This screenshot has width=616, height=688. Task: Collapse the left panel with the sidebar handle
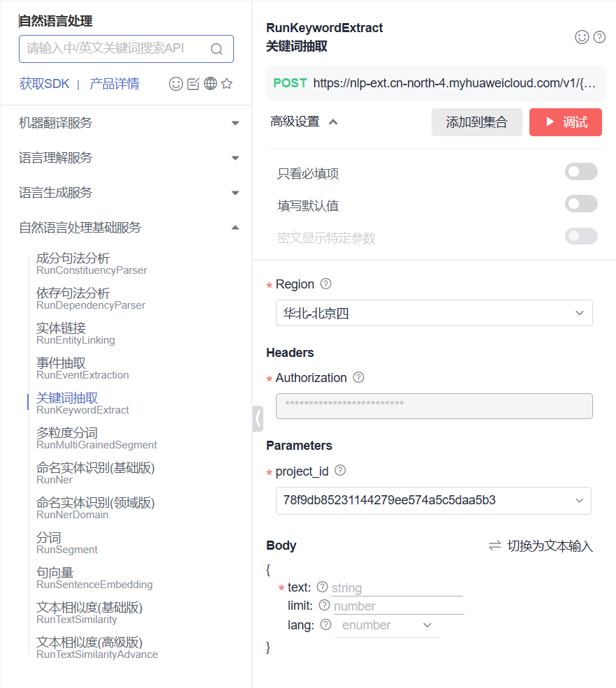(258, 418)
